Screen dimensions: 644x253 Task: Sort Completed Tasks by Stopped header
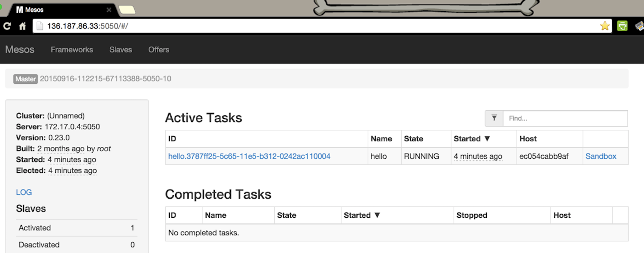point(472,215)
